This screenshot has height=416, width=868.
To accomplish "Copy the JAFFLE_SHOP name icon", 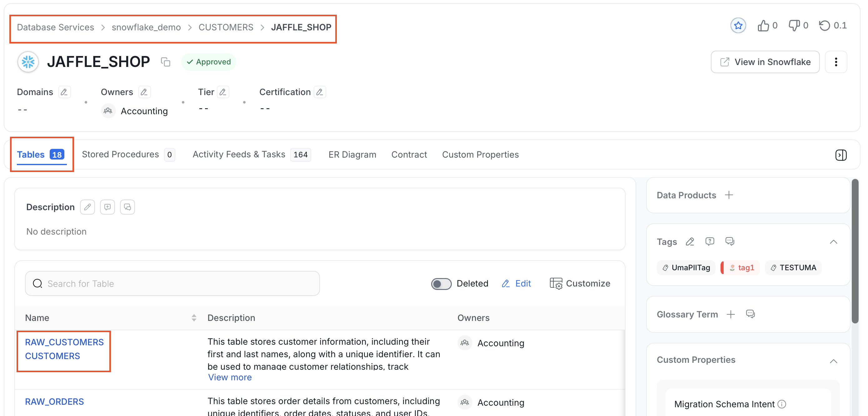I will (166, 62).
